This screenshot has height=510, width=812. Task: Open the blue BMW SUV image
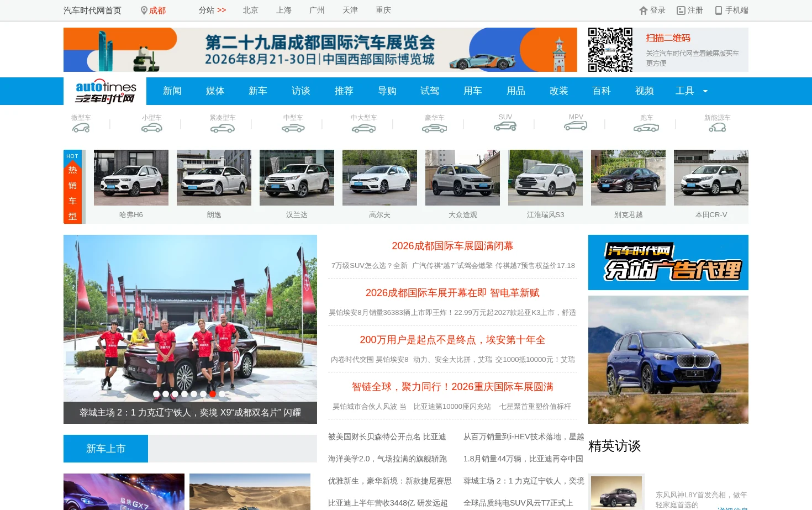(668, 360)
